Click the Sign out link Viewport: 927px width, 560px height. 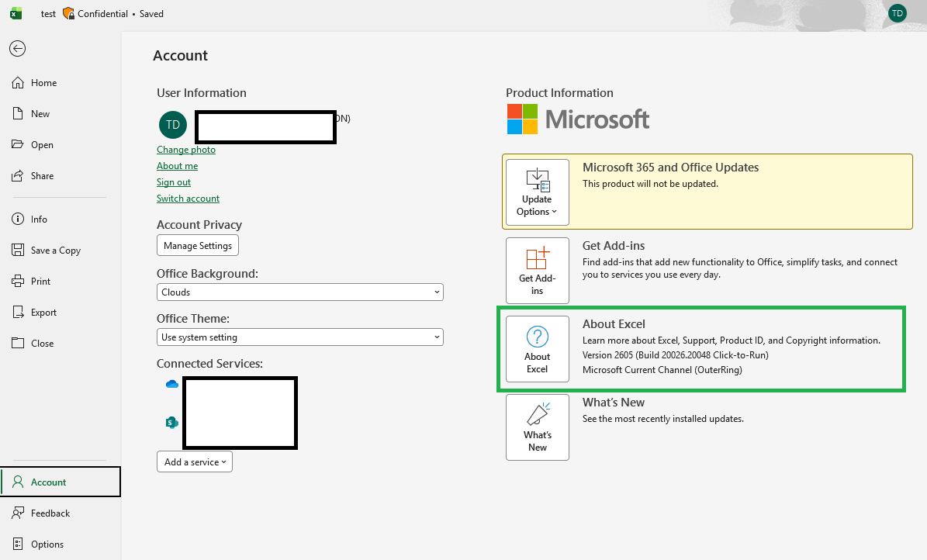[174, 182]
